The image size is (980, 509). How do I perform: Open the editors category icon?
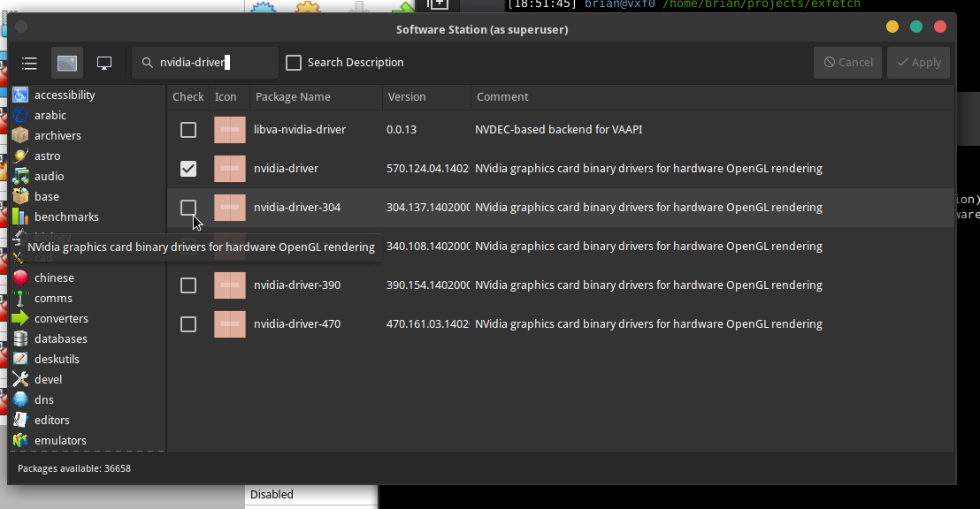[x=20, y=420]
